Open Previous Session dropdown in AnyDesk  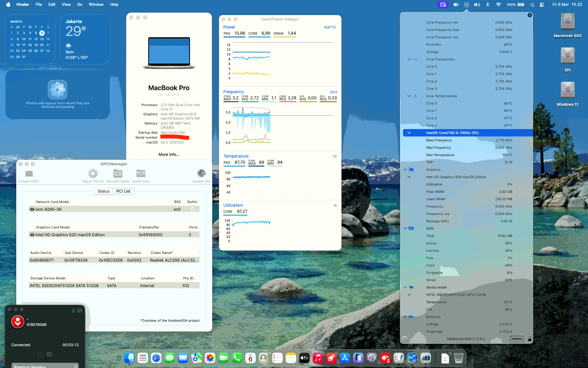pyautogui.click(x=45, y=366)
